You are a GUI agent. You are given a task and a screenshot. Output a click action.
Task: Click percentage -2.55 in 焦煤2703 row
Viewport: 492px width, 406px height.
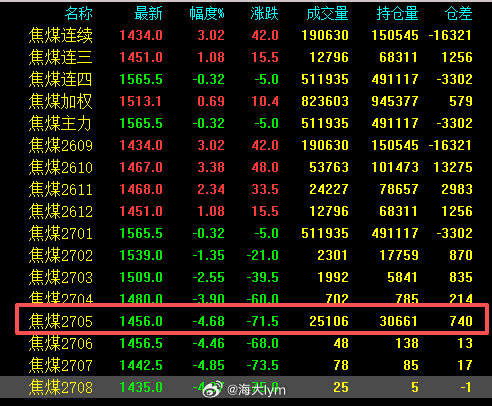209,277
